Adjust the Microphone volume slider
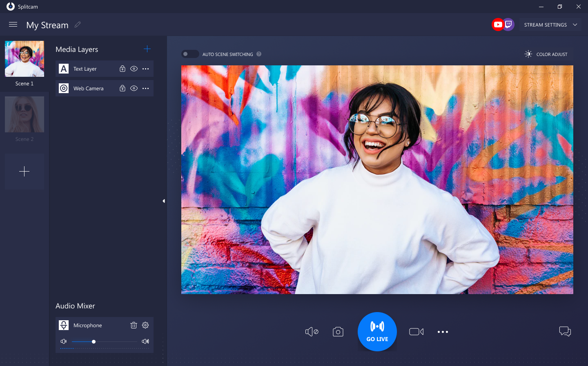Image resolution: width=588 pixels, height=366 pixels. click(x=94, y=341)
